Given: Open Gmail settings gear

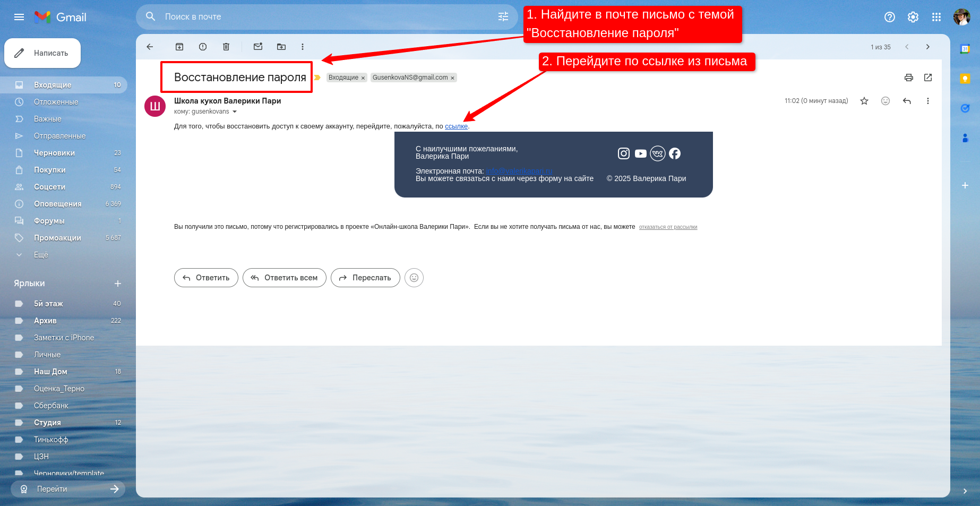Looking at the screenshot, I should 913,17.
